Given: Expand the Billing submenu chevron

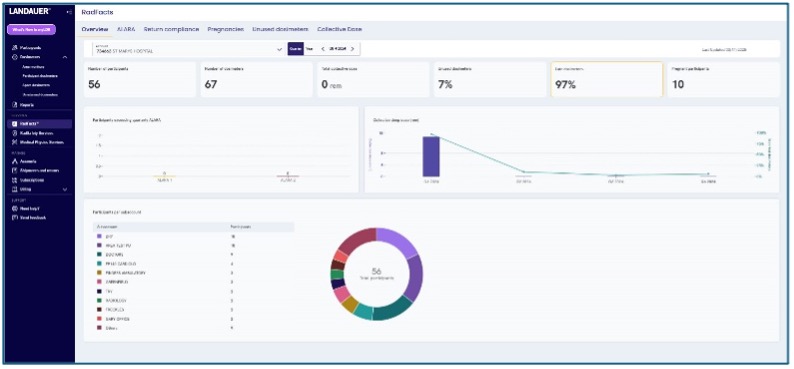Looking at the screenshot, I should coord(65,189).
